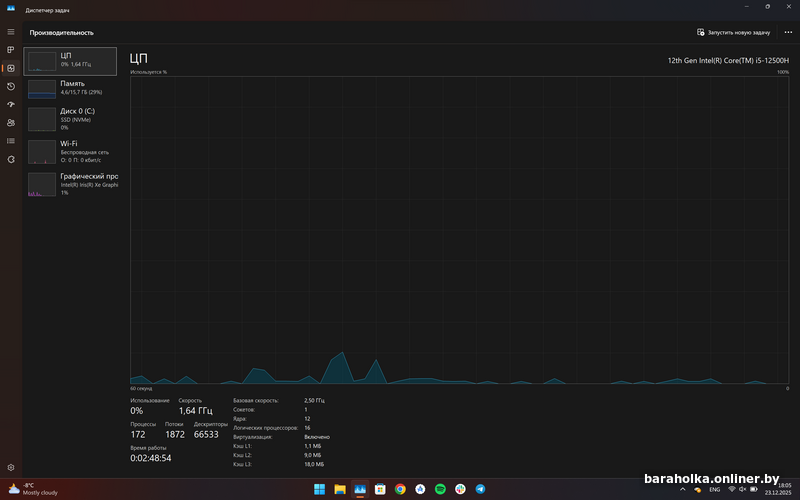Open the Processes page in the sidebar

coord(11,49)
